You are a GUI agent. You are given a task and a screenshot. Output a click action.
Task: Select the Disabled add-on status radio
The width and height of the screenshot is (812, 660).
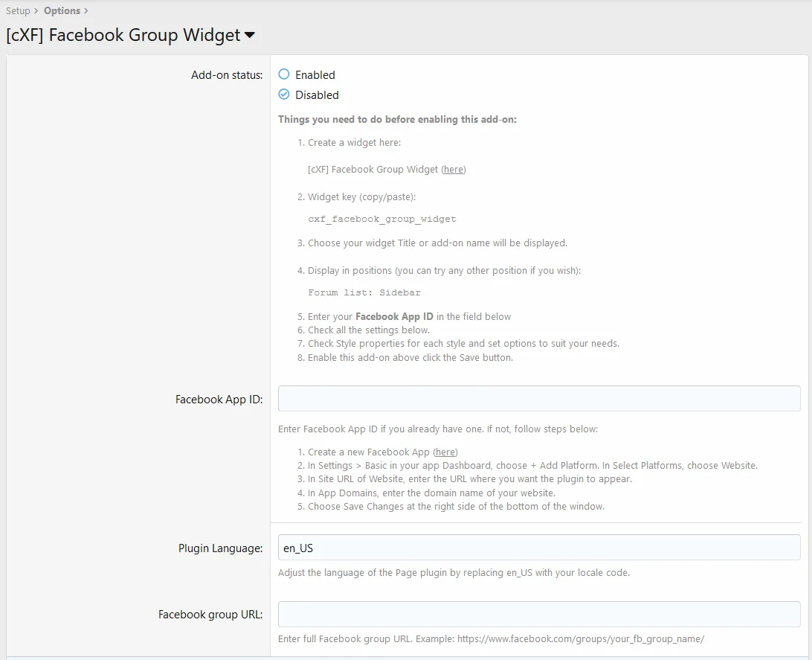tap(284, 94)
